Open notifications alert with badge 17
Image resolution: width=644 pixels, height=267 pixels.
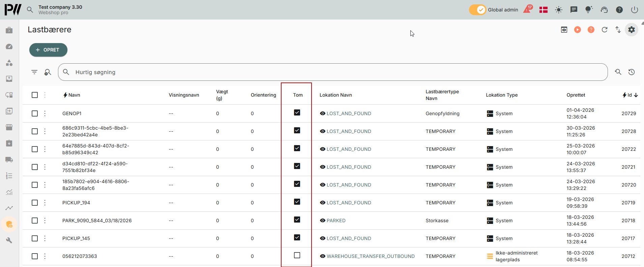tap(527, 9)
